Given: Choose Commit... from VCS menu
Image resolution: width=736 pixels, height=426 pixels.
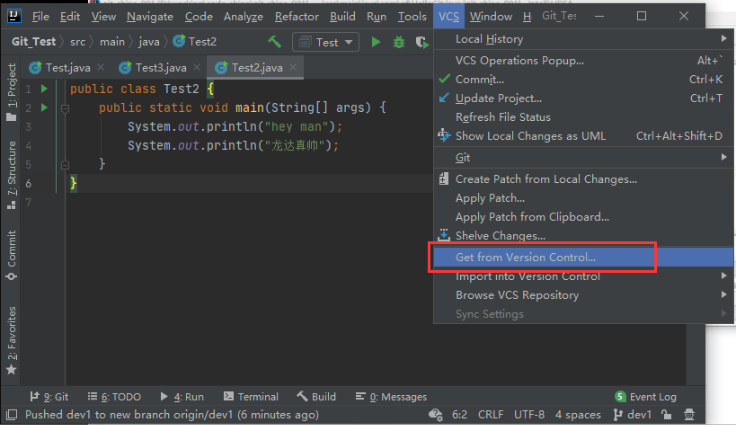Looking at the screenshot, I should 583,79.
